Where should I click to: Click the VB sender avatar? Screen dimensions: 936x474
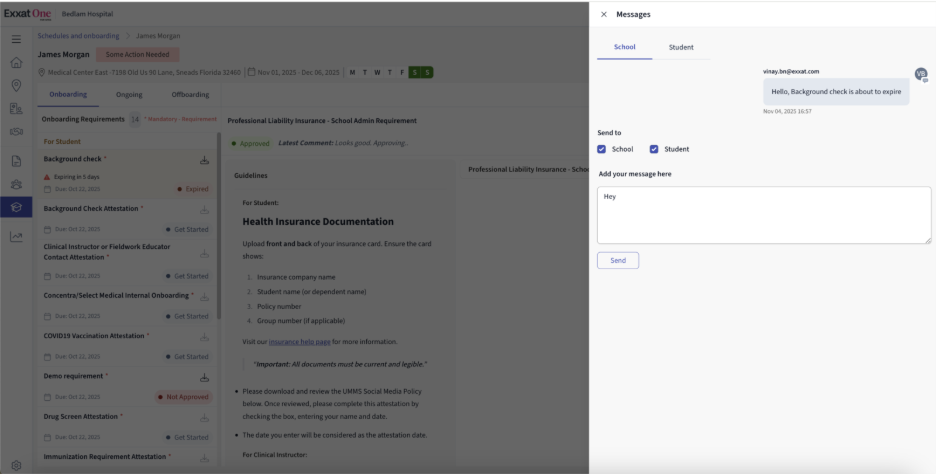[x=921, y=74]
